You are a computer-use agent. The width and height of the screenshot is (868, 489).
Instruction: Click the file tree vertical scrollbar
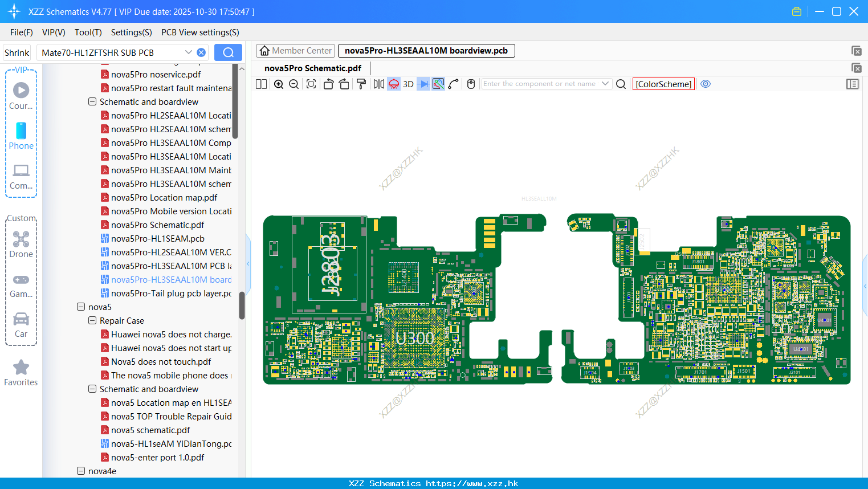click(242, 306)
